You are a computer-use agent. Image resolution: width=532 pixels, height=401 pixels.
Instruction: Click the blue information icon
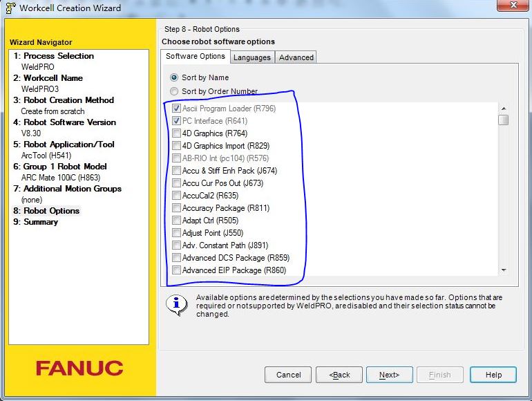click(x=179, y=304)
